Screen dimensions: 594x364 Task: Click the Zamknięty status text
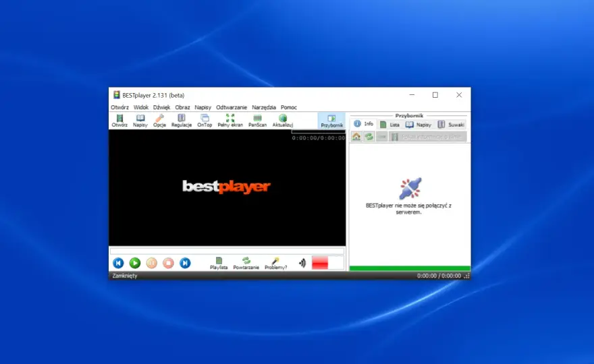tap(125, 276)
